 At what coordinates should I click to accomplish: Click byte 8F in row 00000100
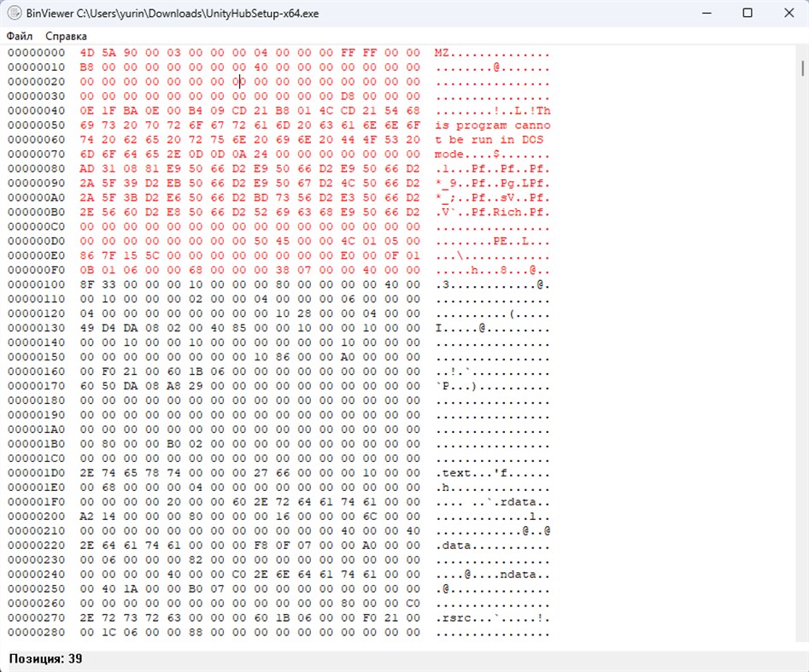coord(87,284)
